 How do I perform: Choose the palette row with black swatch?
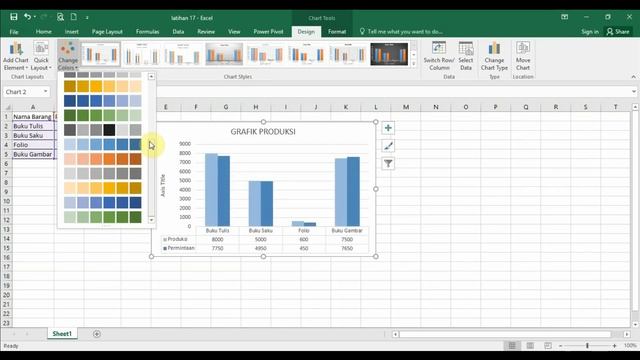coord(102,130)
